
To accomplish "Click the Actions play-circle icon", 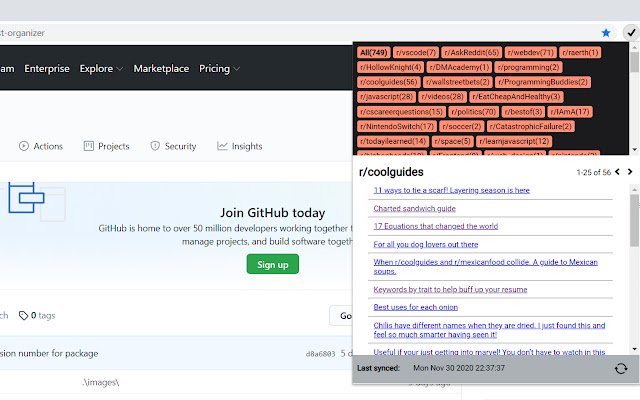I will [x=24, y=146].
